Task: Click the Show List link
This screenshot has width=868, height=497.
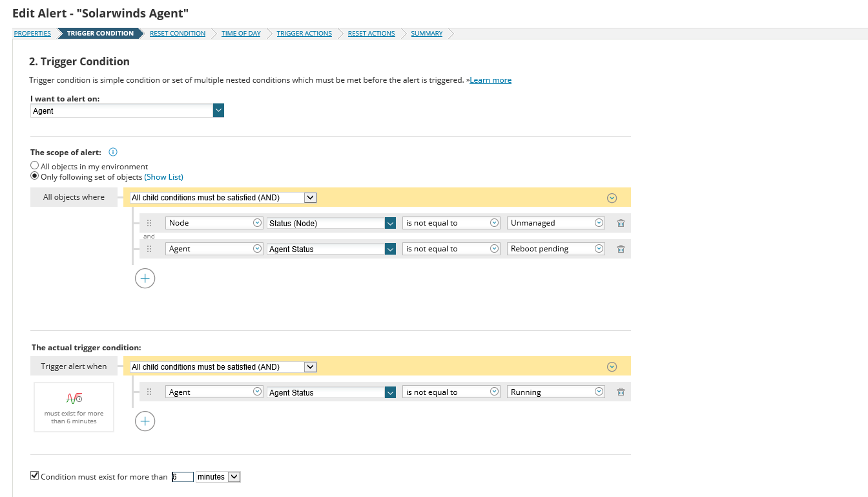Action: (x=163, y=176)
